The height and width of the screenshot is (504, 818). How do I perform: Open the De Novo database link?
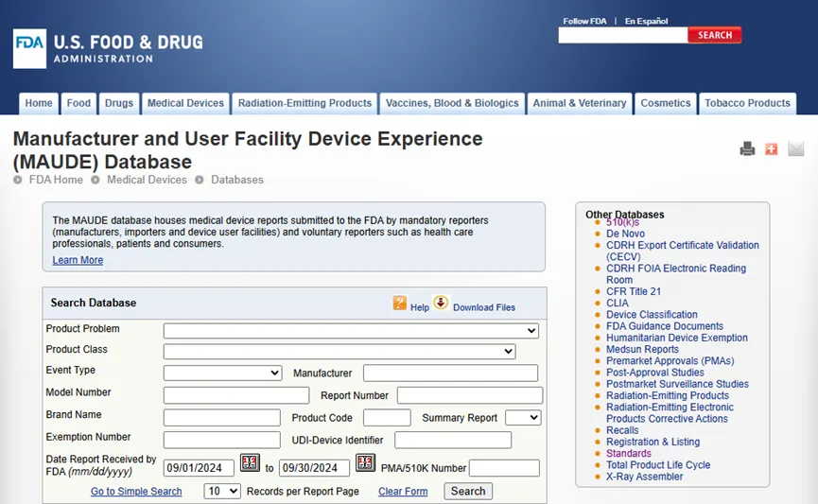coord(625,234)
